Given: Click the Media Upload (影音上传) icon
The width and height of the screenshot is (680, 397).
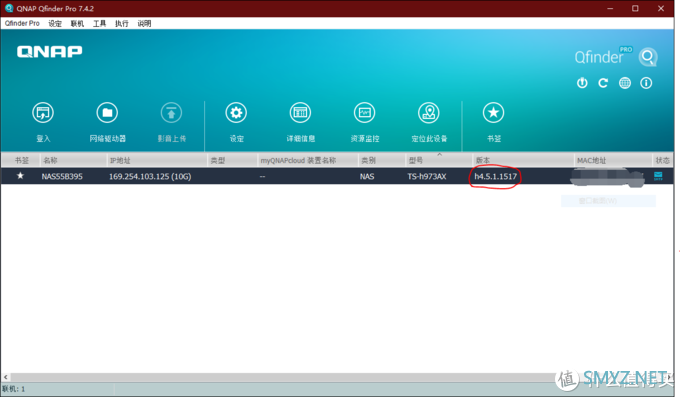Looking at the screenshot, I should coord(171,113).
